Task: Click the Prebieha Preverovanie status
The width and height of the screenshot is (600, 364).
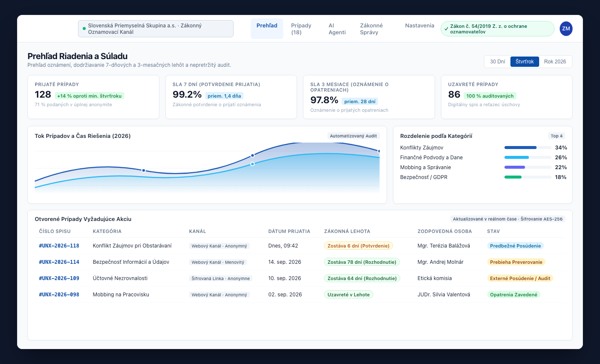Action: point(516,262)
